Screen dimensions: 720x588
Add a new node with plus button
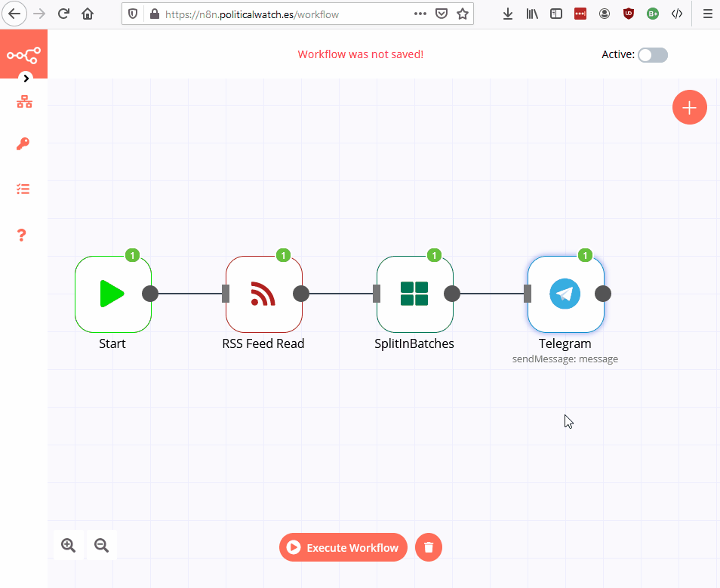click(689, 107)
